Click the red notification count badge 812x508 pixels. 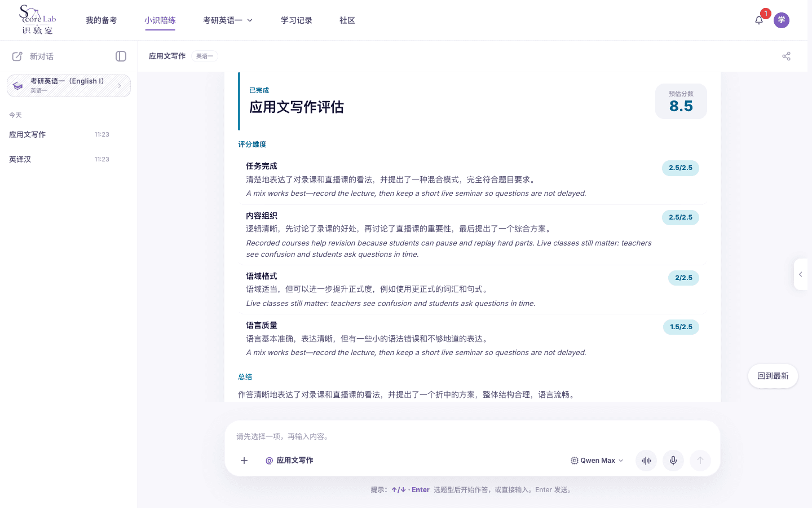765,14
